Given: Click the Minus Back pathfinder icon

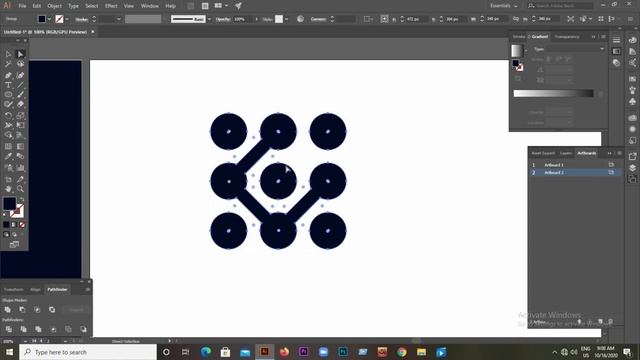Looking at the screenshot, I should (83, 329).
